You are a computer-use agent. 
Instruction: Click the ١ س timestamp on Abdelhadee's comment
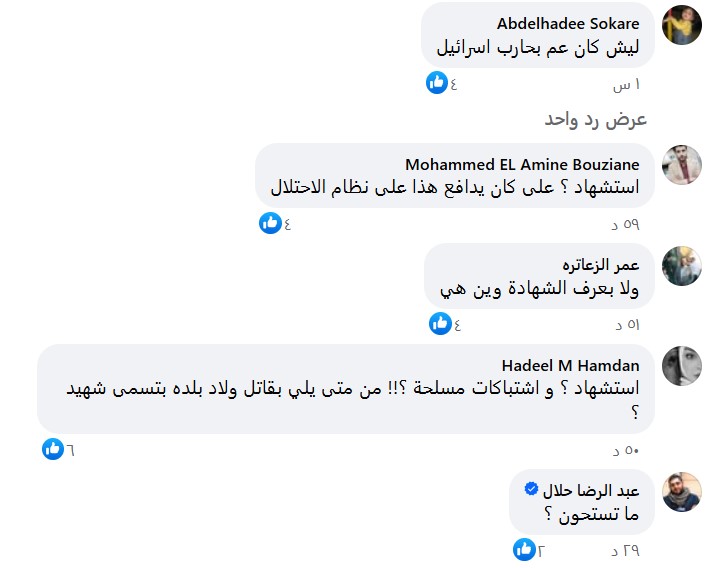point(627,83)
